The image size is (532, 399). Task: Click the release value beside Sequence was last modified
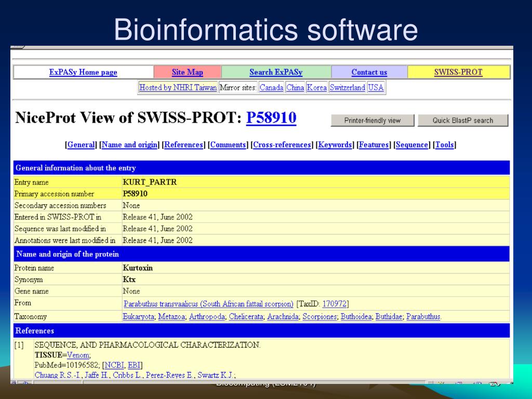click(157, 229)
